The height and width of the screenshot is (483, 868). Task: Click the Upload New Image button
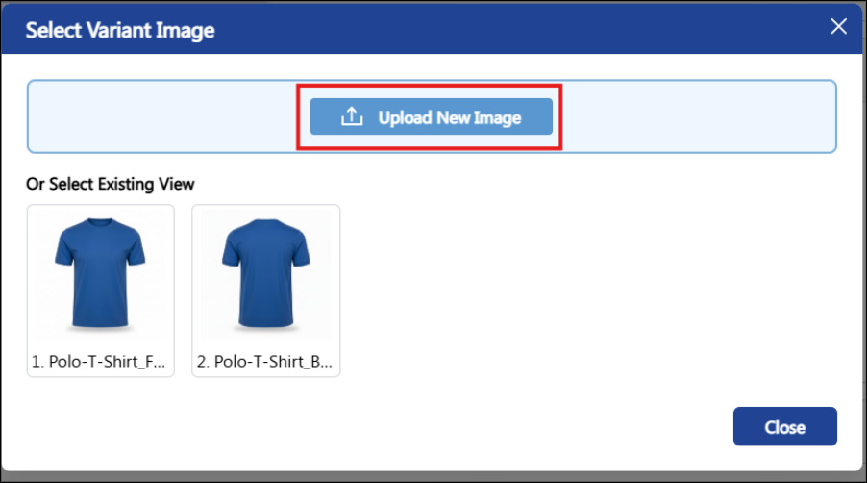(x=432, y=116)
